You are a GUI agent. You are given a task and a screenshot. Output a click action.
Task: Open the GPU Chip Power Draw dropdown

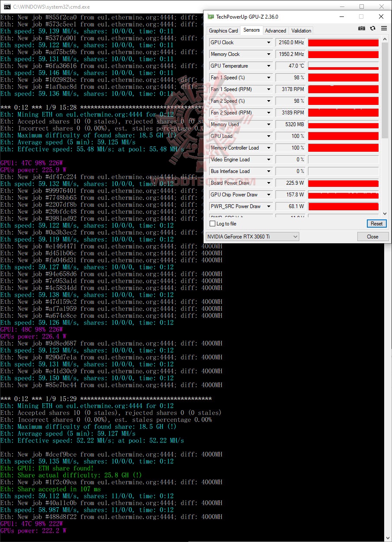click(269, 195)
